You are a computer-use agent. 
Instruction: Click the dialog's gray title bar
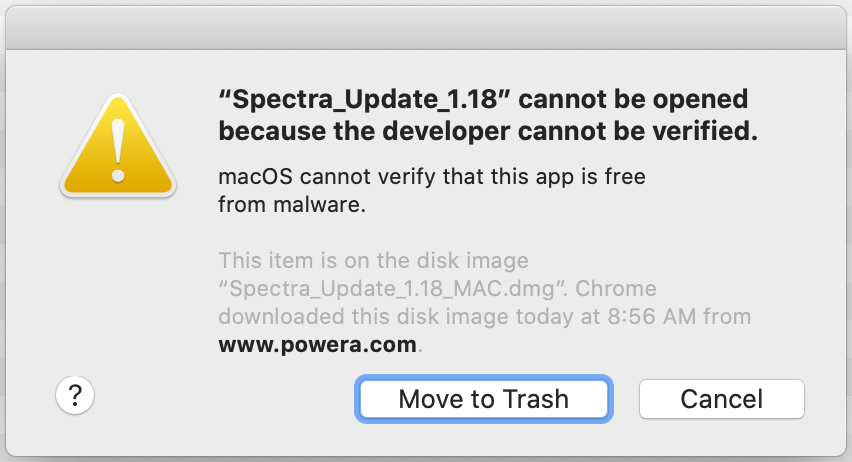click(426, 28)
